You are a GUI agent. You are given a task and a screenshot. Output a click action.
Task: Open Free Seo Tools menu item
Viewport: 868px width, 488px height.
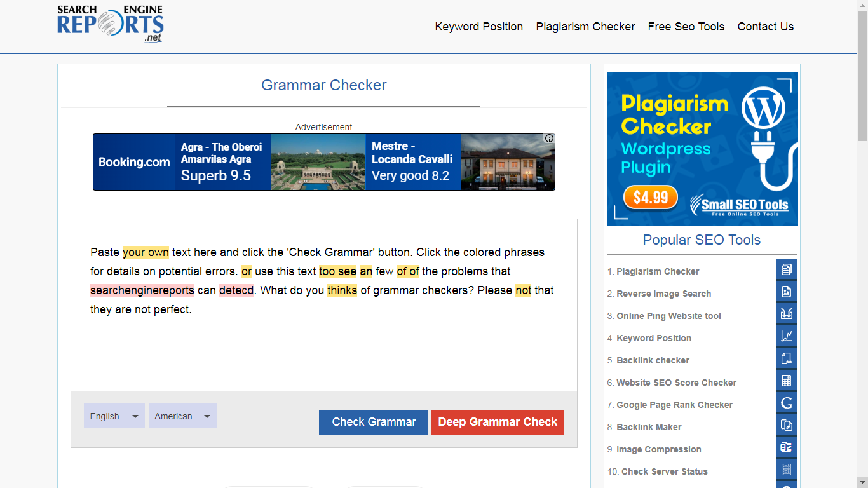coord(686,27)
